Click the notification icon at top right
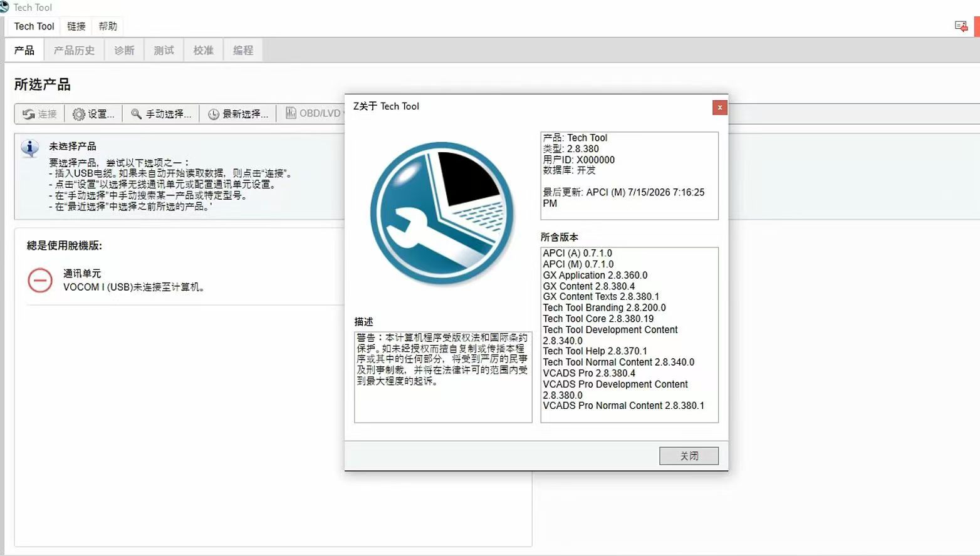The width and height of the screenshot is (980, 556). [x=961, y=26]
